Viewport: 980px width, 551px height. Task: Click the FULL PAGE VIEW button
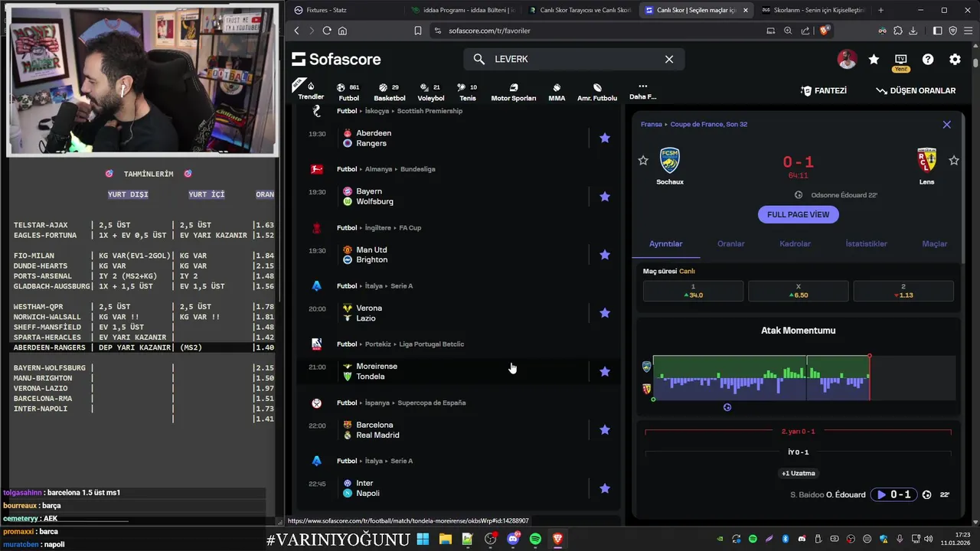pyautogui.click(x=798, y=214)
